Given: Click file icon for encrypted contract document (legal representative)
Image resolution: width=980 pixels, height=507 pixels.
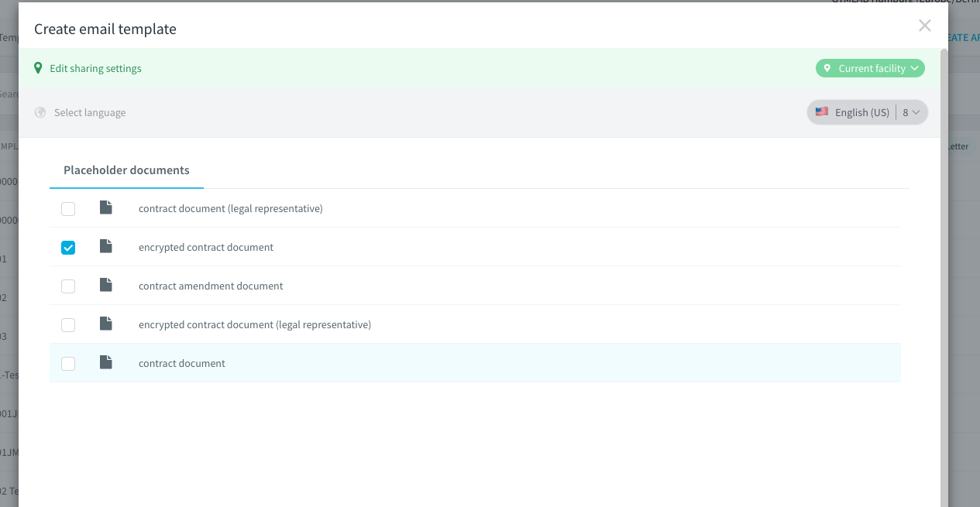Looking at the screenshot, I should [x=106, y=324].
